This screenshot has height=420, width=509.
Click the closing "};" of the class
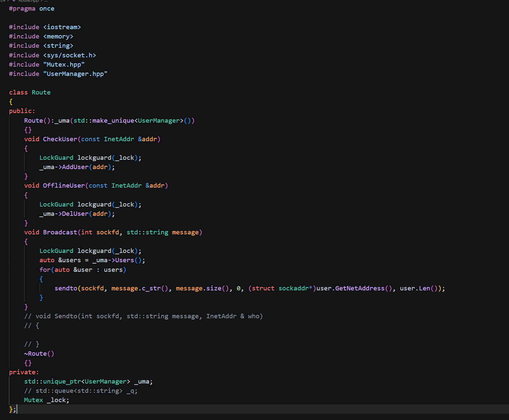(13, 409)
